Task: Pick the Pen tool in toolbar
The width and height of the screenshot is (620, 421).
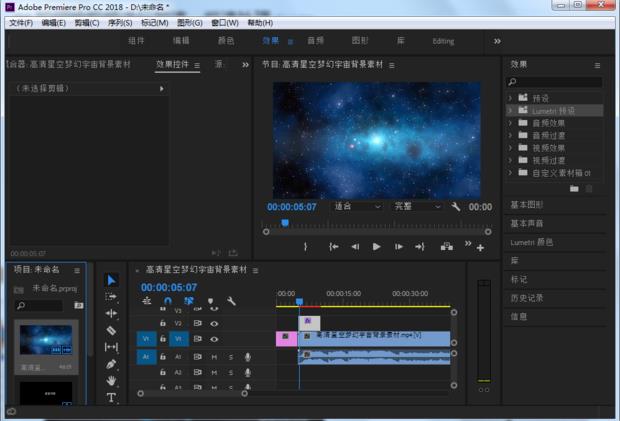Action: tap(111, 364)
